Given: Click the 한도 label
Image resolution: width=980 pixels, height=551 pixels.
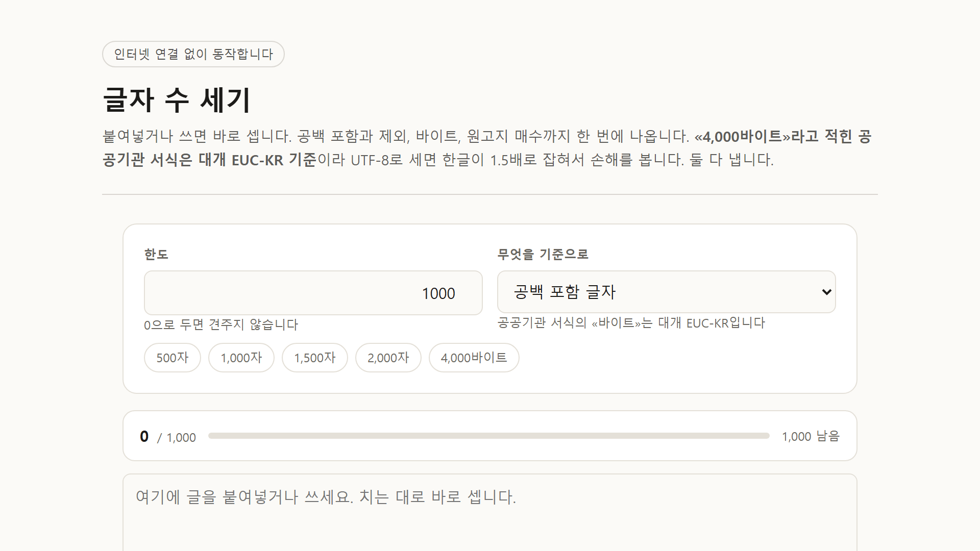Looking at the screenshot, I should click(156, 254).
